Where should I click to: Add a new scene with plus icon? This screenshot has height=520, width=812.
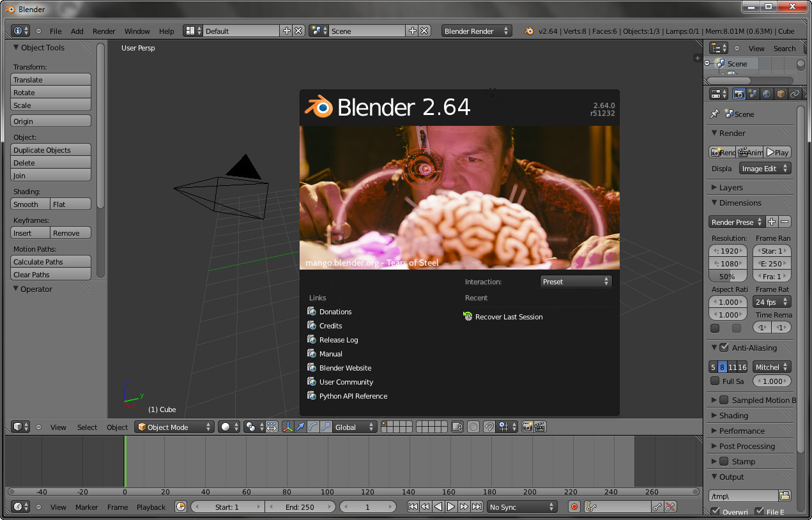point(412,31)
